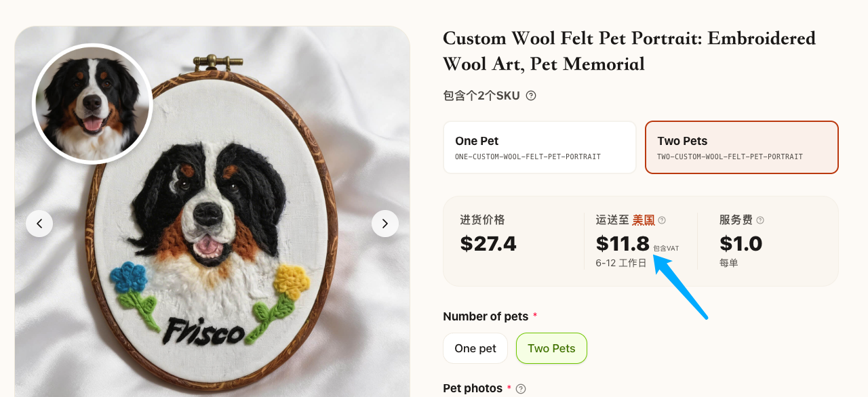Viewport: 868px width, 397px height.
Task: Go to the previous product image
Action: 39,224
